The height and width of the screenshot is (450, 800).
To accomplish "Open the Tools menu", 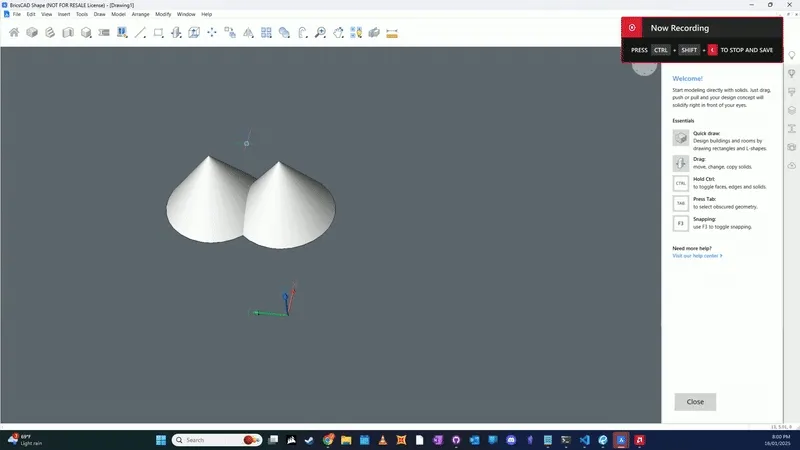I will [x=82, y=14].
